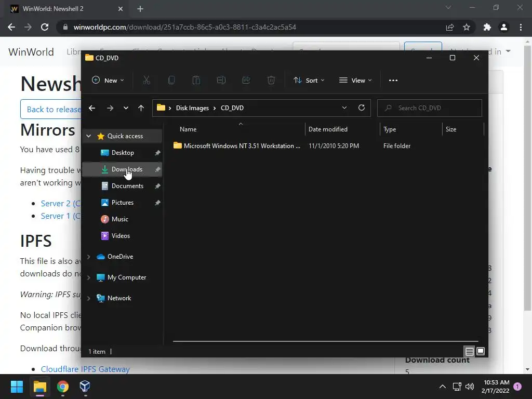Open the New item menu in Explorer
Screen dimensions: 532x399
(108, 81)
